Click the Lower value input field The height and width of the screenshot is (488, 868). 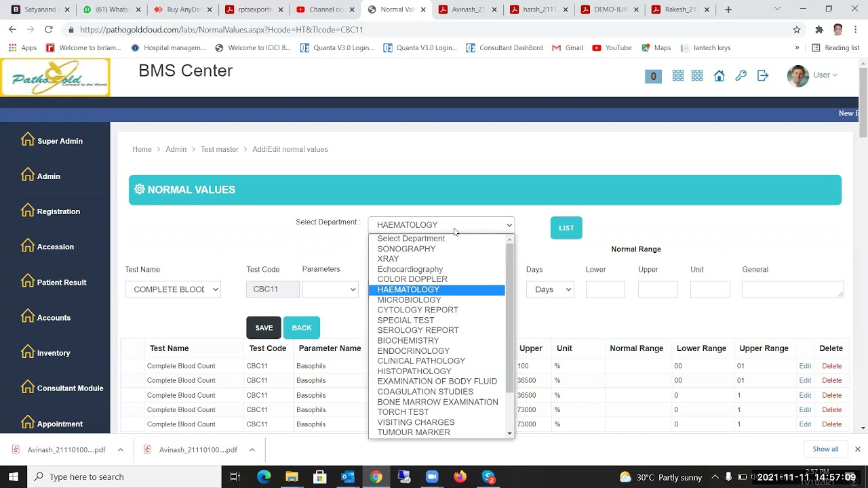point(605,289)
